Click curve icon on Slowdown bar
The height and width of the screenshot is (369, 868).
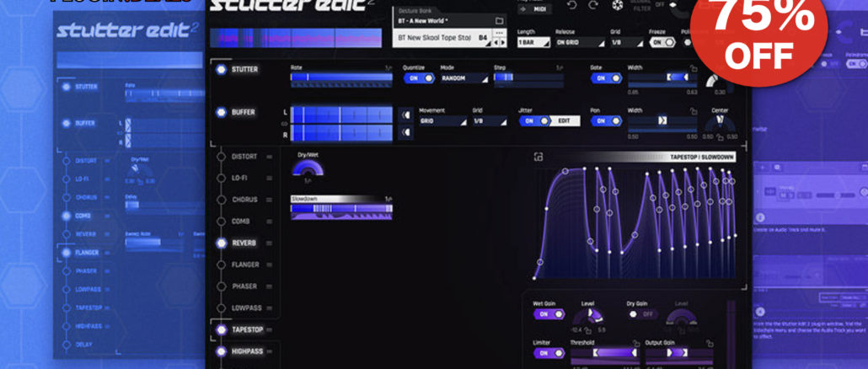click(x=388, y=199)
